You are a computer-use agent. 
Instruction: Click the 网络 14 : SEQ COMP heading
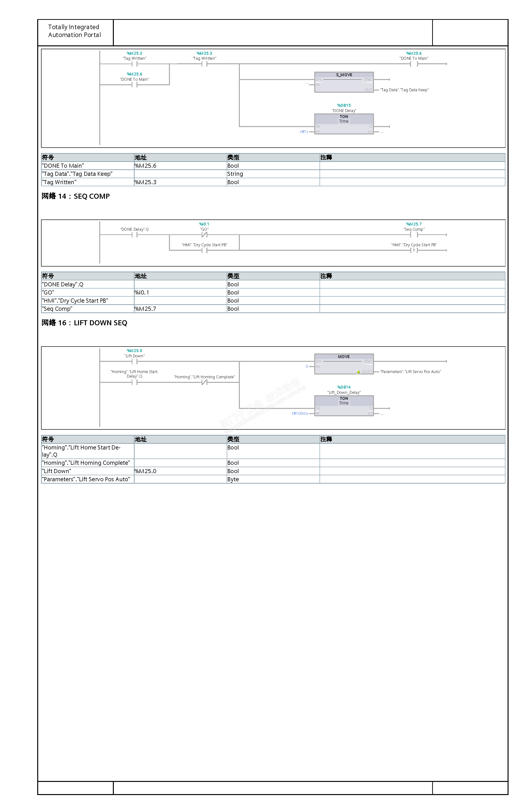76,196
